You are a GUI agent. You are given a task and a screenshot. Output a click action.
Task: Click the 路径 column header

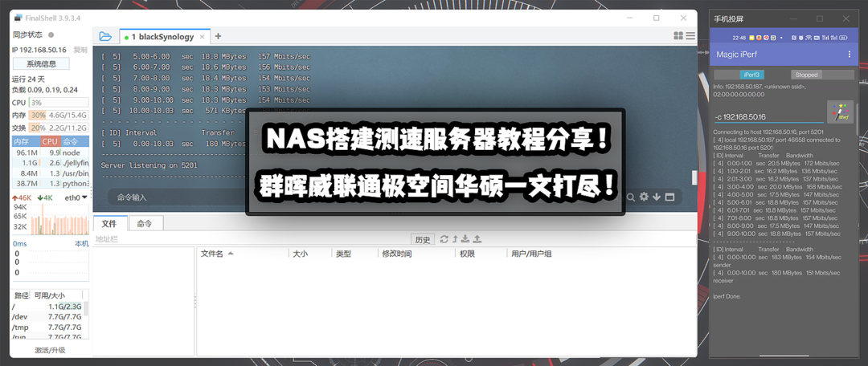(21, 295)
